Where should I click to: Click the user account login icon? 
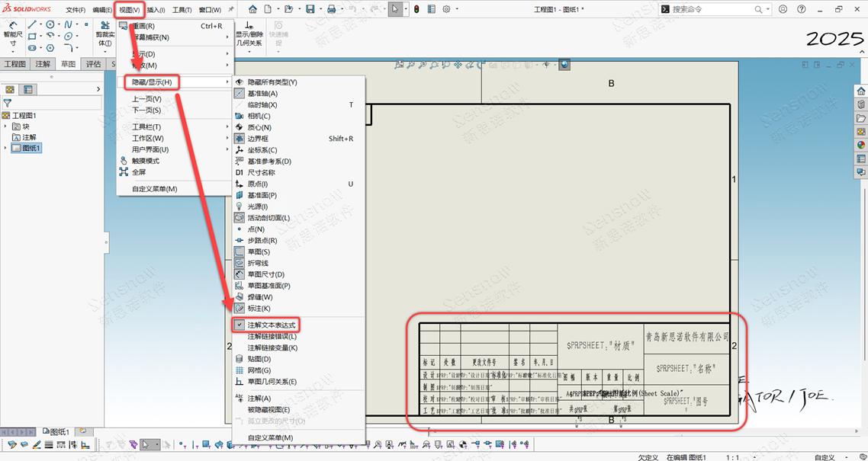tap(783, 9)
